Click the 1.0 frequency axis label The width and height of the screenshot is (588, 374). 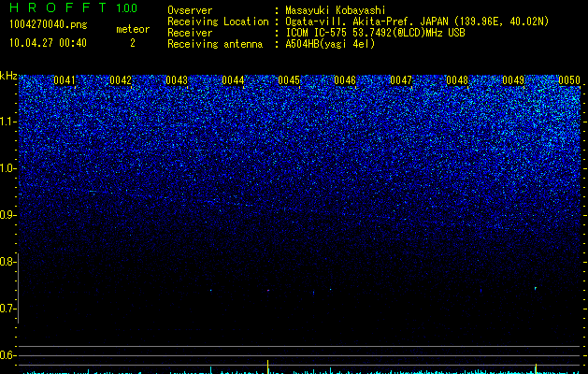coord(7,168)
